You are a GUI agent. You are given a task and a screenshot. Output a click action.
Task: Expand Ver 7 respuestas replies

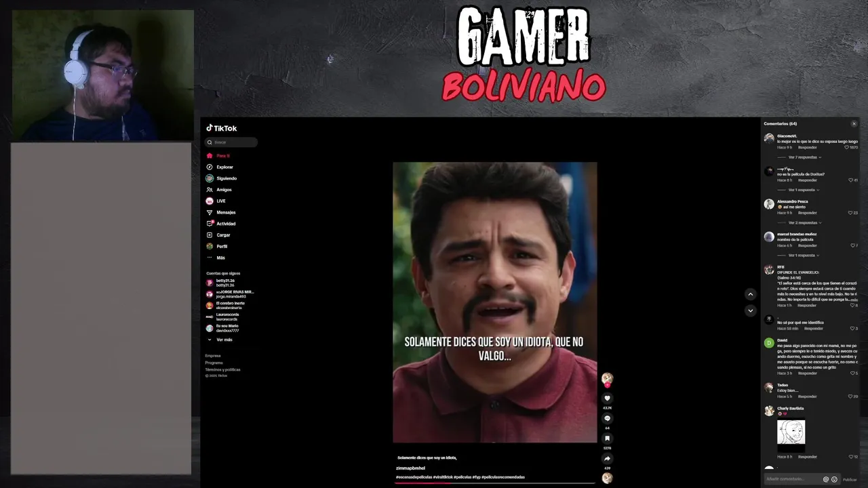pos(804,157)
